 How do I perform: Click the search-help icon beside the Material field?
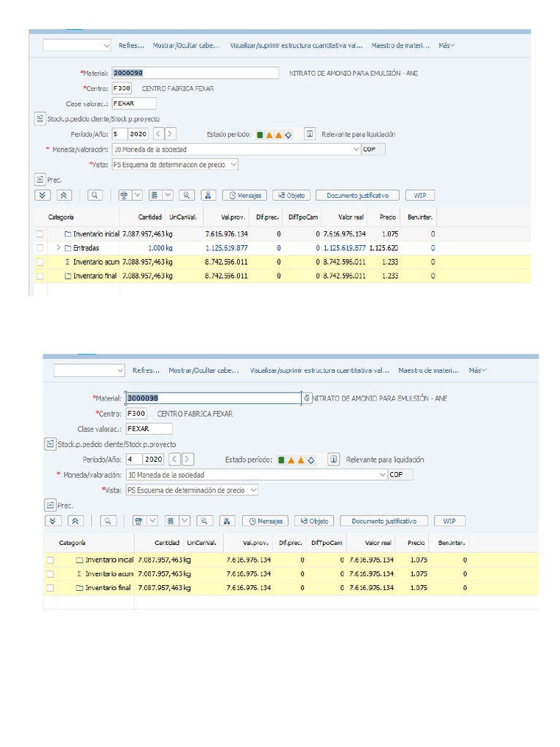click(307, 398)
